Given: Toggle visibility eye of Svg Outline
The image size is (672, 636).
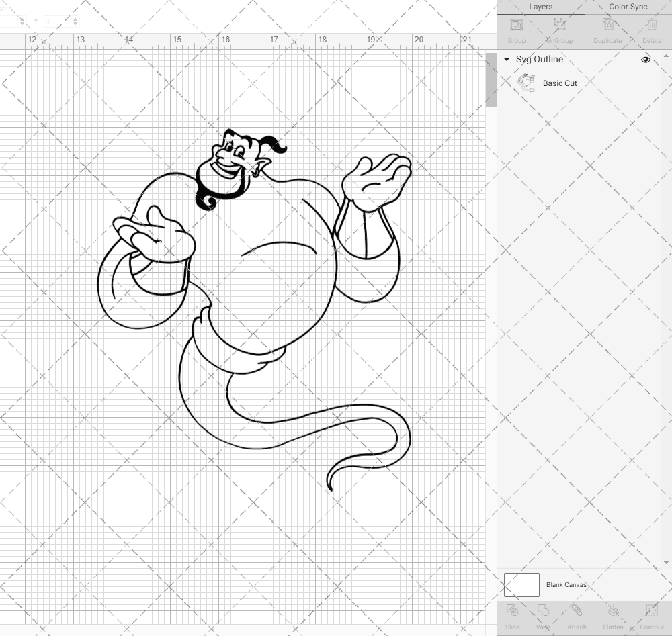Looking at the screenshot, I should coord(645,60).
